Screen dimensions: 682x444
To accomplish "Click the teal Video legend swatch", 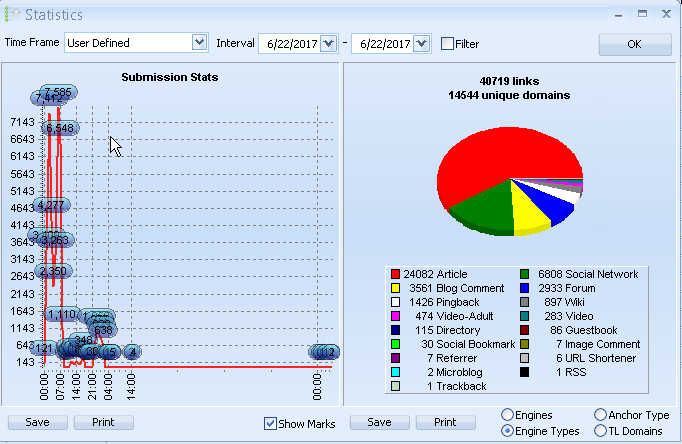I will [x=525, y=316].
